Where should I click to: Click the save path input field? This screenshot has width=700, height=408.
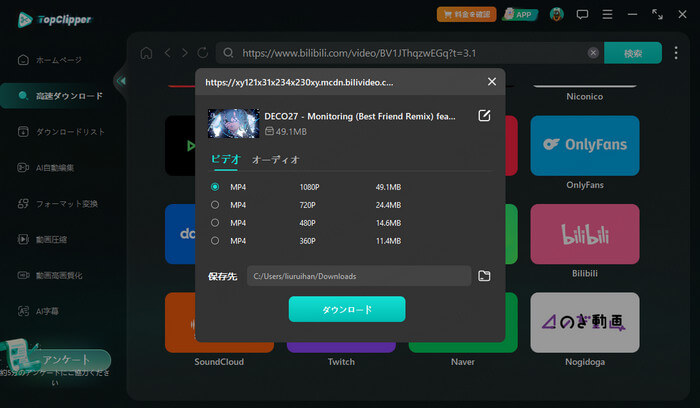pyautogui.click(x=359, y=276)
